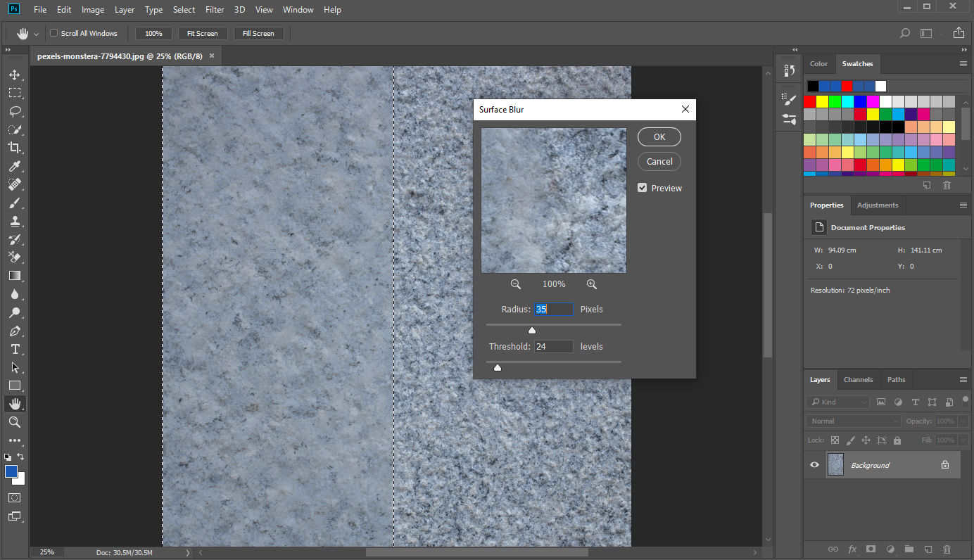Uncheck the Preview option in Surface Blur

point(642,187)
